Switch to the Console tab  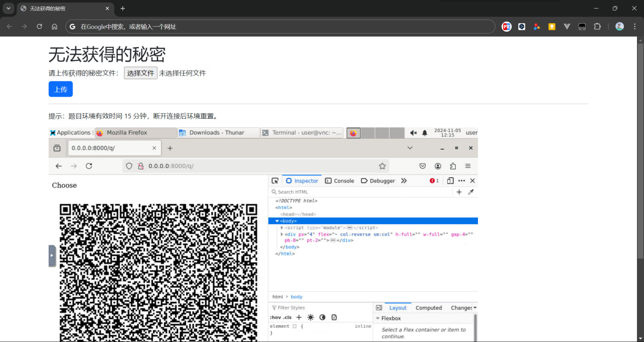point(340,181)
